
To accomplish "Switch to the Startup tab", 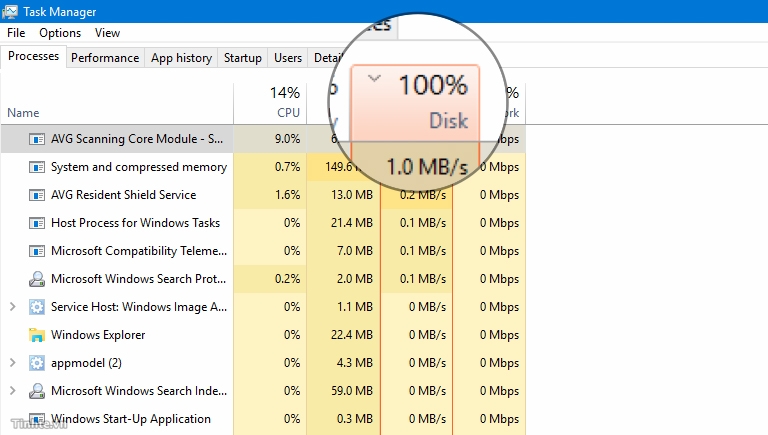I will click(242, 58).
